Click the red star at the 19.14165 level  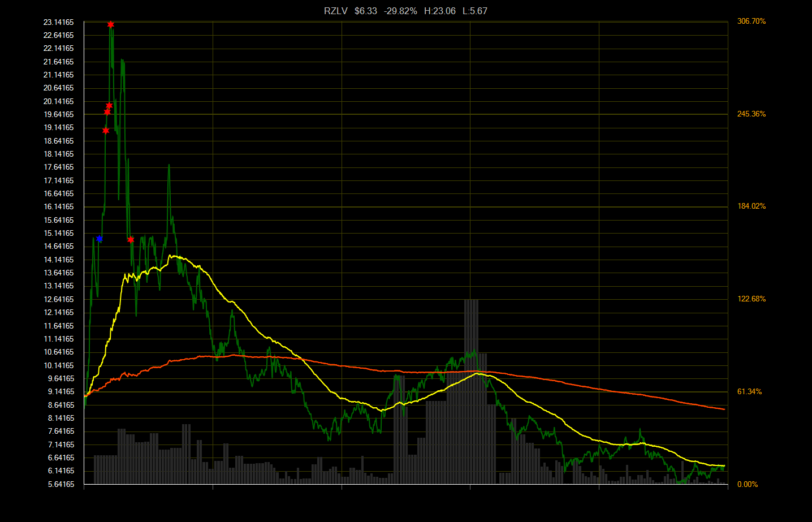[x=106, y=131]
